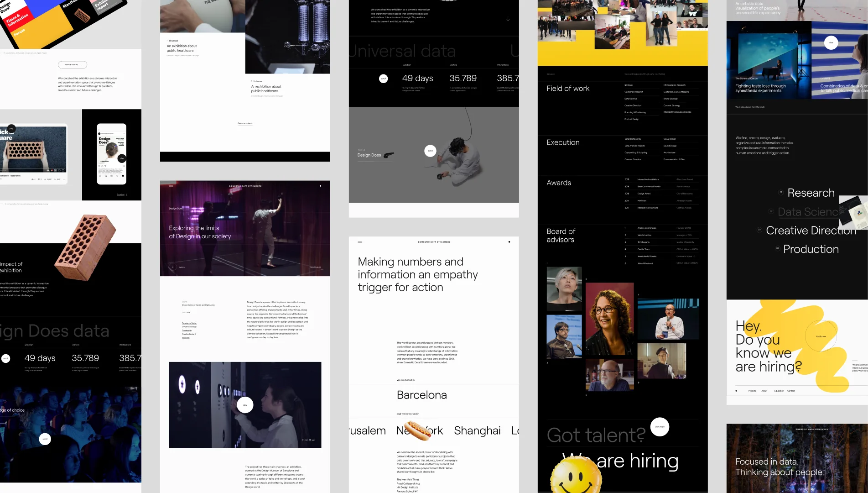Select faded 'Data Science' in large services menu
This screenshot has width=868, height=493.
tap(808, 212)
